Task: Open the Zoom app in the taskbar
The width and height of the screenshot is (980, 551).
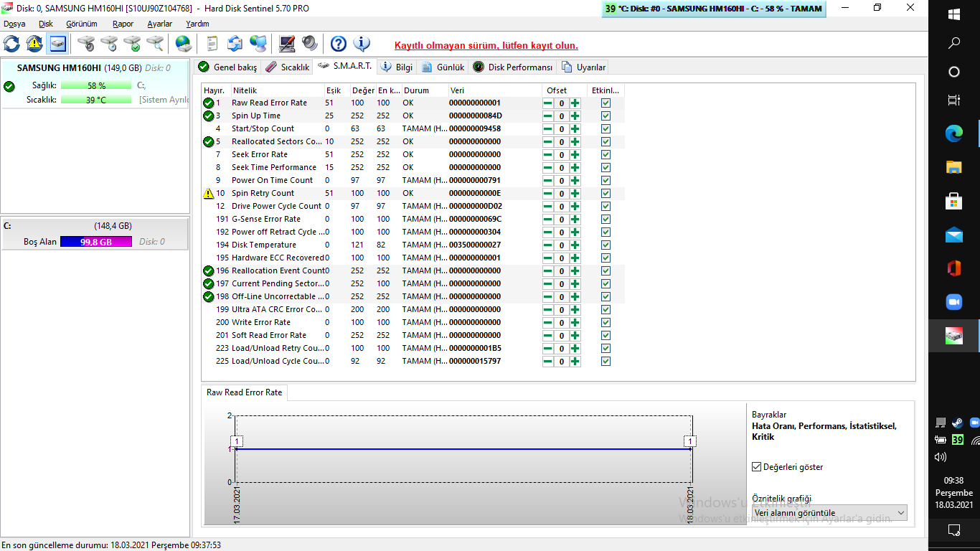Action: pyautogui.click(x=953, y=302)
